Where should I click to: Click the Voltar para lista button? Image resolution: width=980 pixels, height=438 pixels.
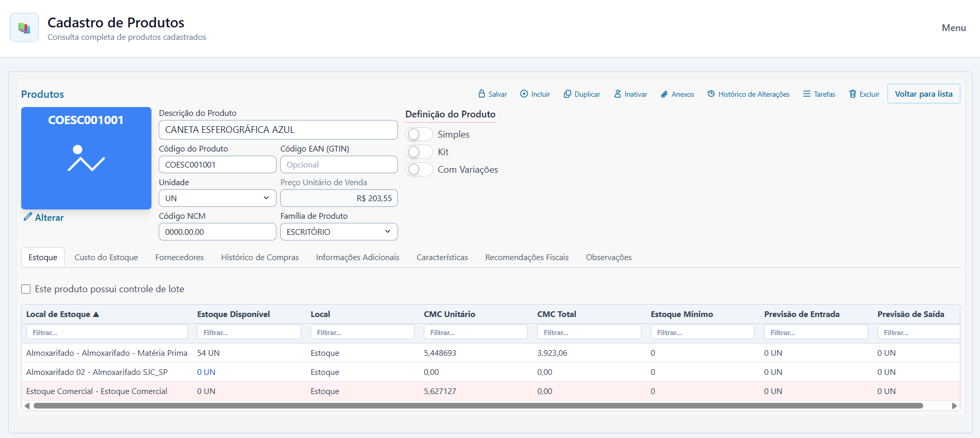coord(924,94)
